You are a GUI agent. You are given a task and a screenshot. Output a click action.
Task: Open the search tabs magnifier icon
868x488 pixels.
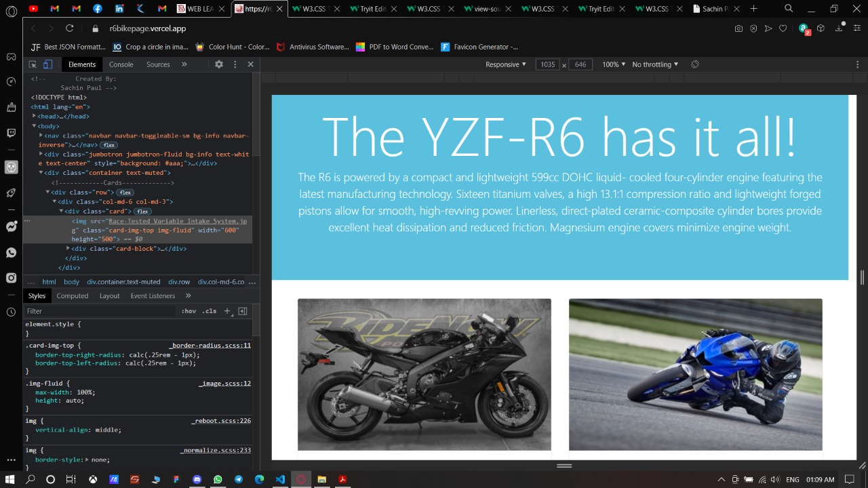click(x=789, y=9)
